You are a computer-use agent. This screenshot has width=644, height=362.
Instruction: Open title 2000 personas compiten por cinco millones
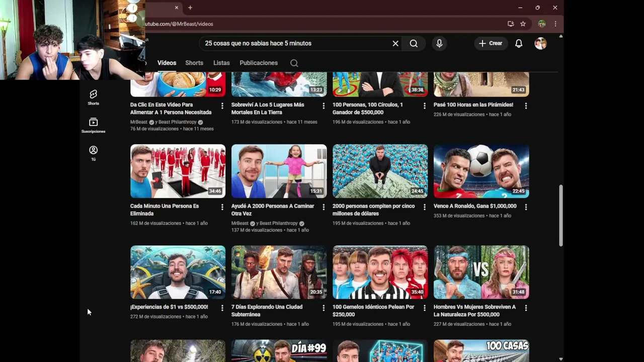374,210
